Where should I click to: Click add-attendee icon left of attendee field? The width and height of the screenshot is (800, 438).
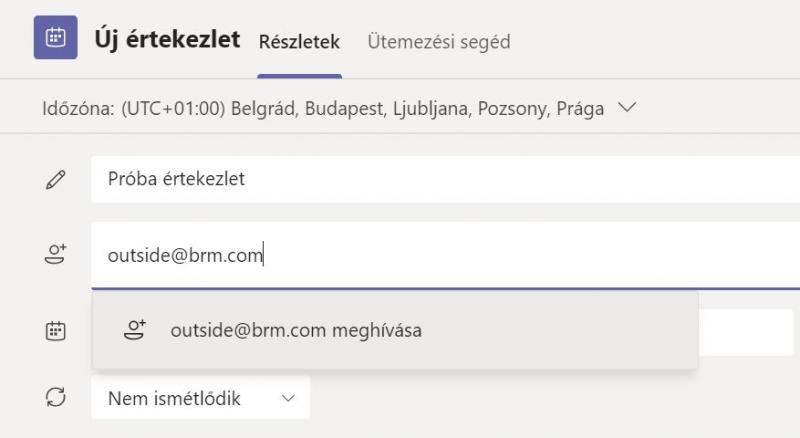tap(56, 254)
